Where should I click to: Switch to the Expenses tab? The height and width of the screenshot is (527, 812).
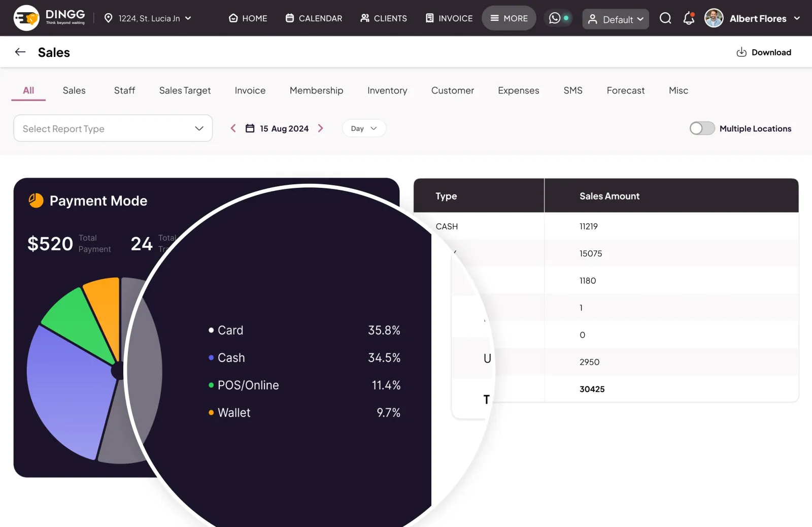[518, 90]
